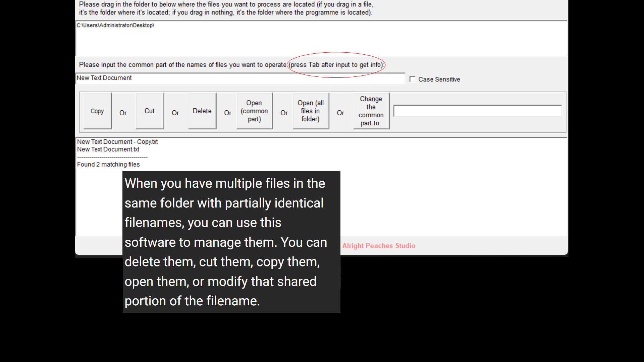Click the "Or" label between Copy and Cut
The width and height of the screenshot is (644, 362).
coord(123,113)
